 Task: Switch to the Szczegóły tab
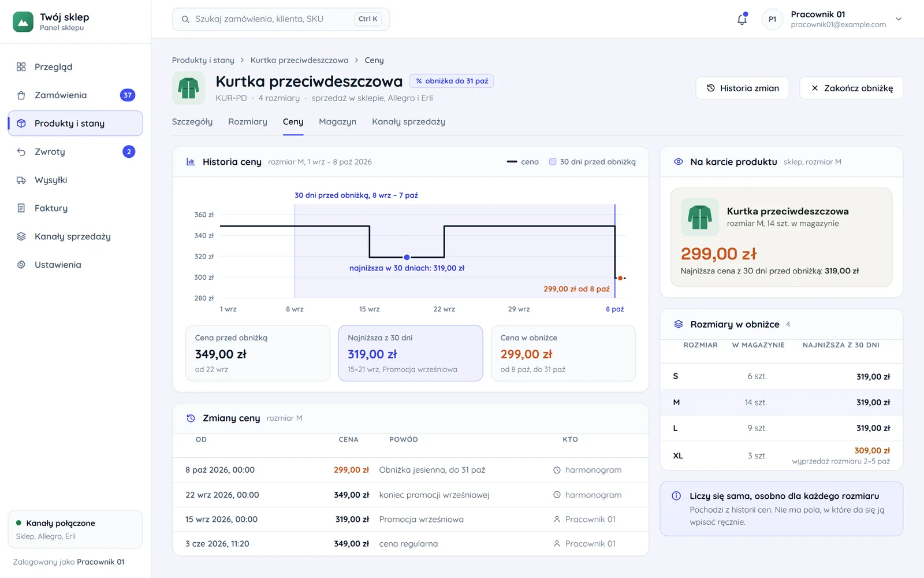pyautogui.click(x=192, y=122)
